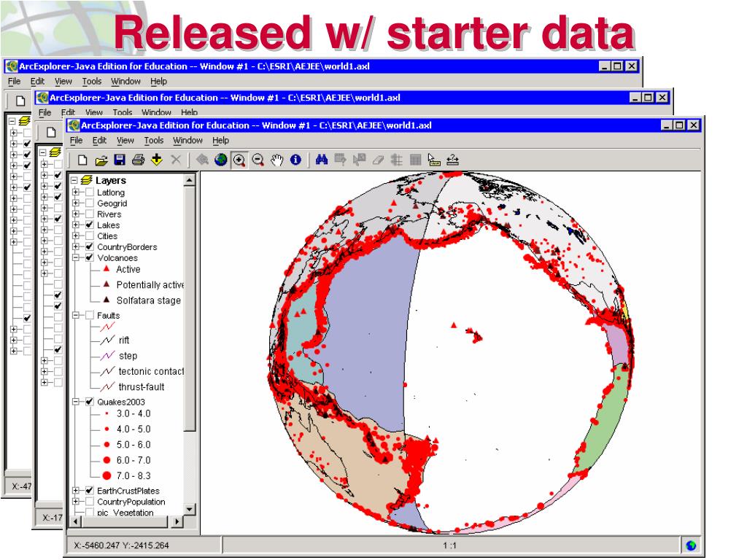
Task: Click the layer list scroll-down arrow
Action: (x=190, y=509)
